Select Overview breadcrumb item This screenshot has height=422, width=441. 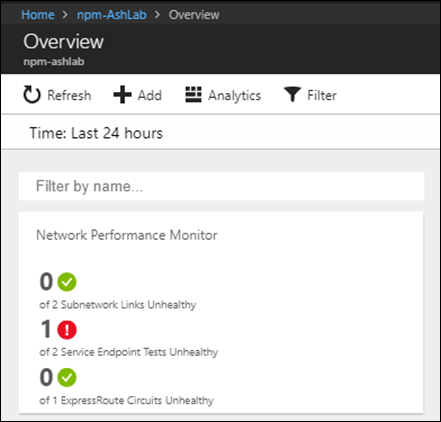click(194, 15)
